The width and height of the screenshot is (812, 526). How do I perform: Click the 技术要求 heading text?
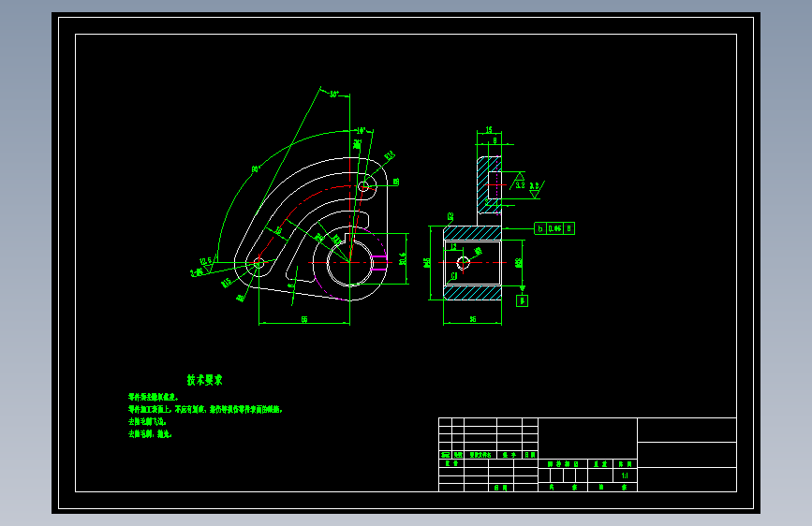205,380
